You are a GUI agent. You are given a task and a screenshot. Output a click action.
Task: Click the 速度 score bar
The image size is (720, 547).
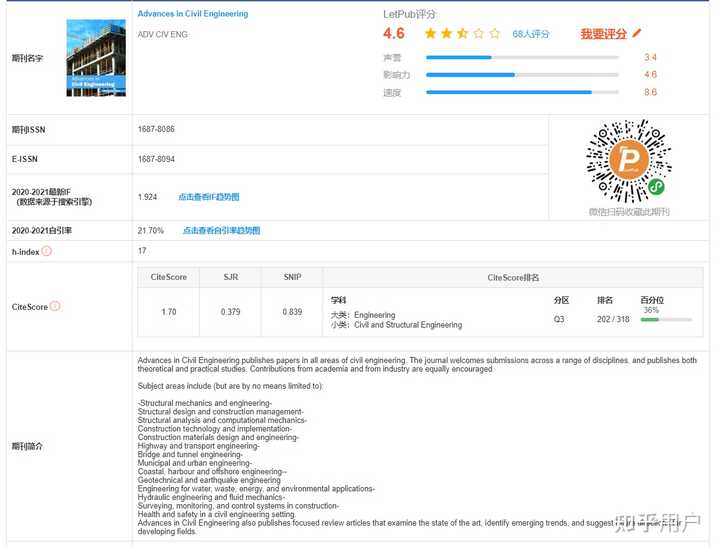pos(522,92)
